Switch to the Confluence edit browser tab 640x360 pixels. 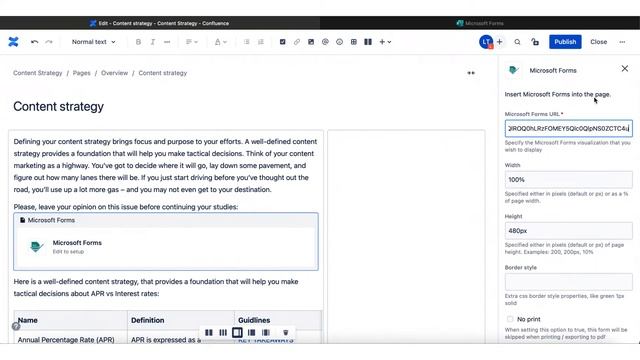pyautogui.click(x=160, y=23)
